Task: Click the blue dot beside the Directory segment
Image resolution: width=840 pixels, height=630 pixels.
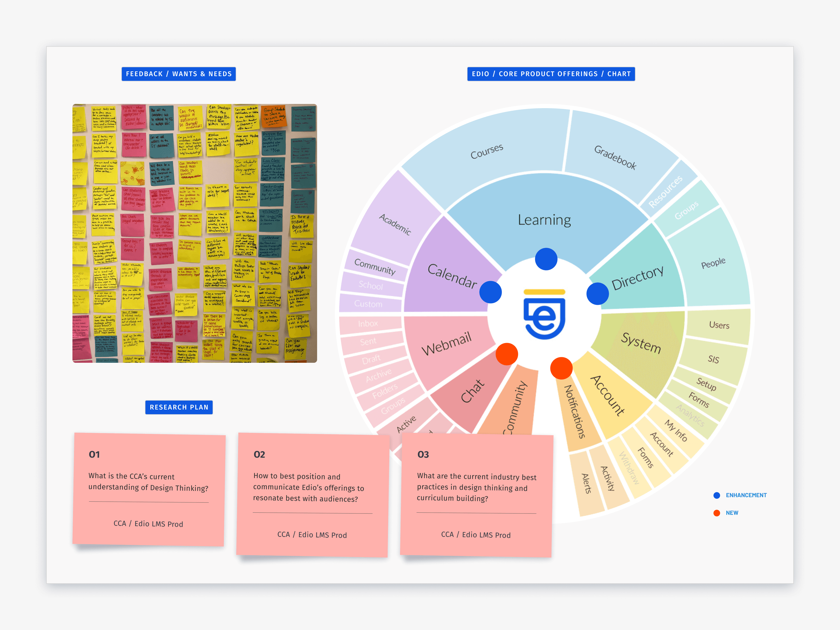Action: (x=598, y=293)
